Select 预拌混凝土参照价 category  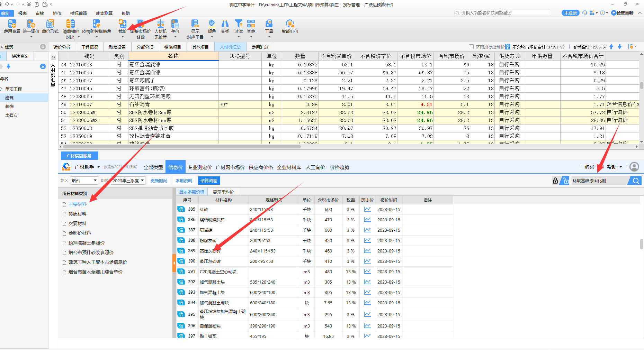click(87, 243)
